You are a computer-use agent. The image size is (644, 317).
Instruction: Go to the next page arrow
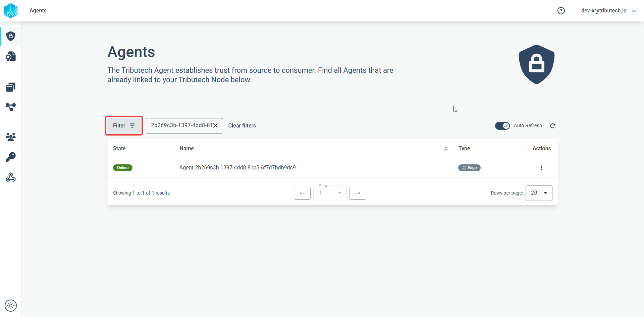[x=358, y=193]
